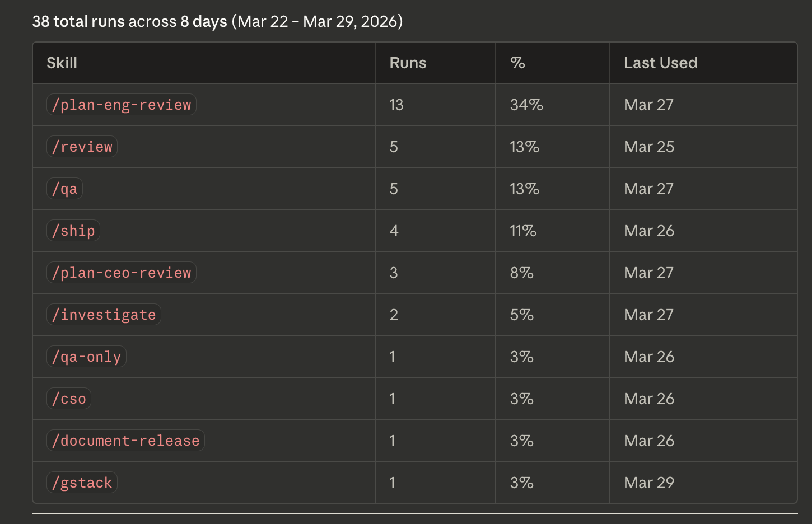Screen dimensions: 812x524
Task: Select the /qa-only skill tag
Action: tap(86, 357)
